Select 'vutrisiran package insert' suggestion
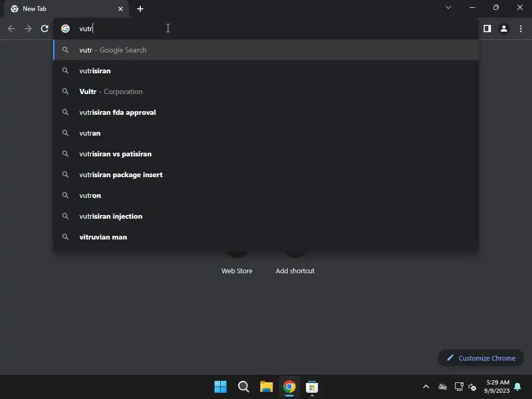Screen dimensions: 532x399 (x=266, y=175)
